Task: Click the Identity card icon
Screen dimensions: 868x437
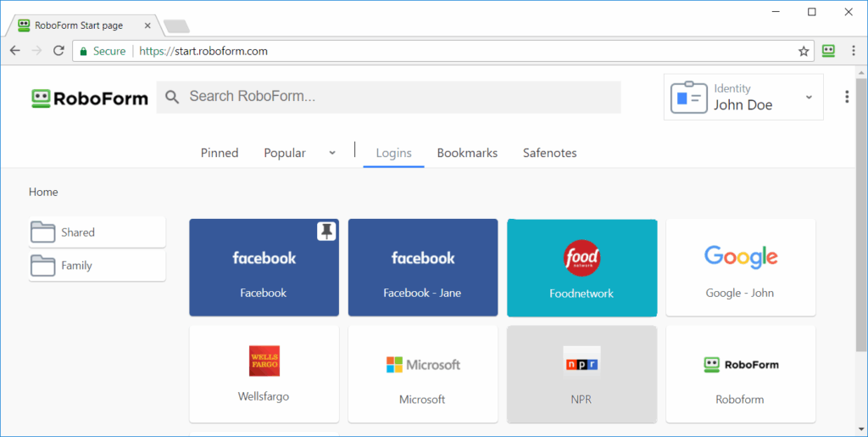Action: 688,98
